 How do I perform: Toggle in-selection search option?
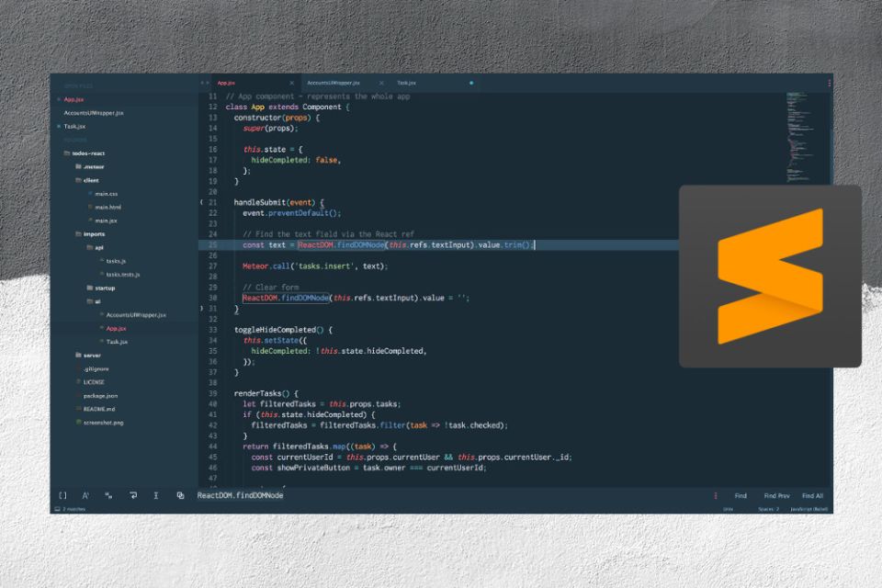point(156,496)
